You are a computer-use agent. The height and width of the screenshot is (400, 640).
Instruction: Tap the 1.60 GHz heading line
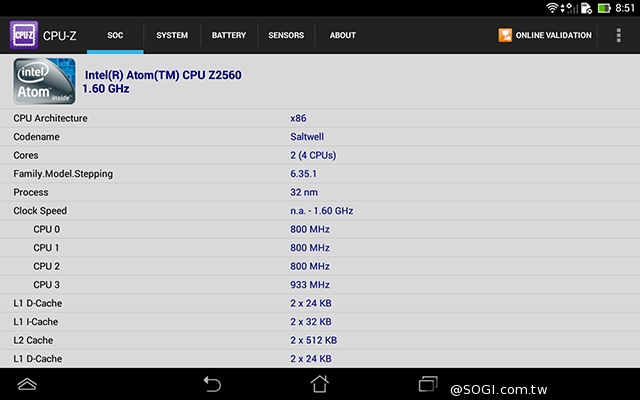pos(106,89)
